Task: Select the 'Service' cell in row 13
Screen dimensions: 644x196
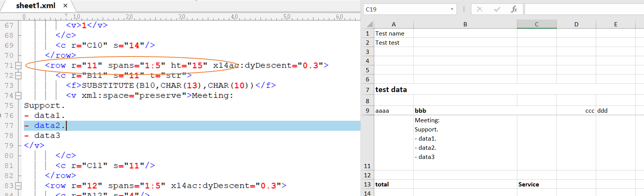Action: pos(536,184)
